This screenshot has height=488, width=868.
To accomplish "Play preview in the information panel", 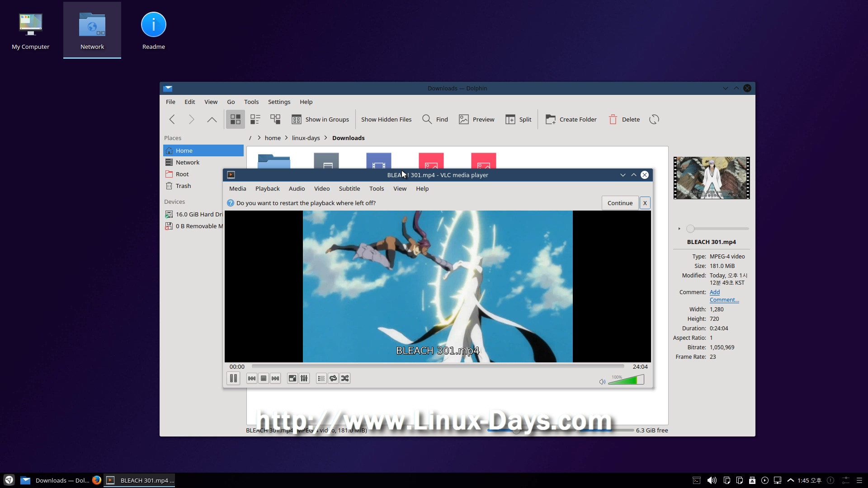I will tap(679, 229).
